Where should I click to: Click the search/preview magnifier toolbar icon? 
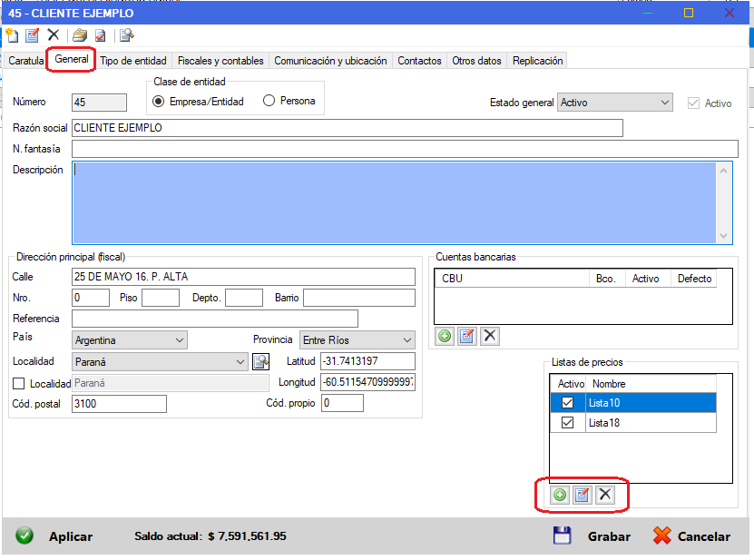click(x=126, y=35)
